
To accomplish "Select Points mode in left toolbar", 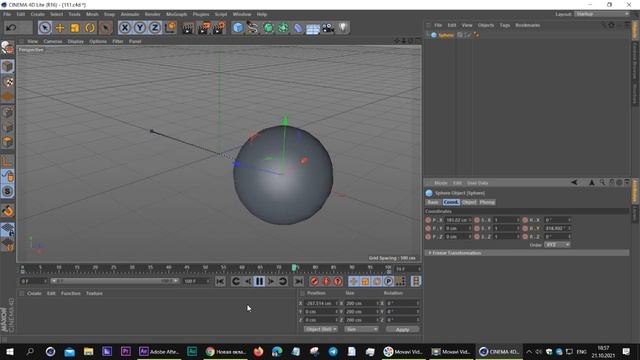I will (7, 112).
